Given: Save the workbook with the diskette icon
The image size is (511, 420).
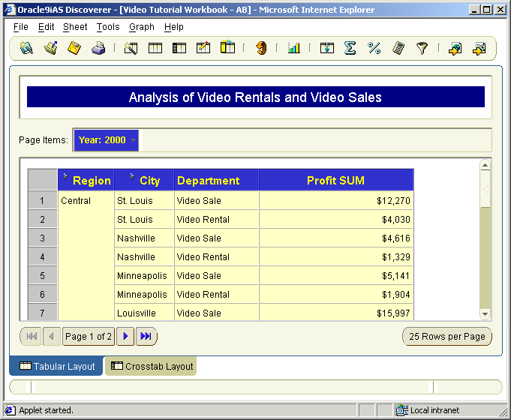Looking at the screenshot, I should (x=74, y=48).
